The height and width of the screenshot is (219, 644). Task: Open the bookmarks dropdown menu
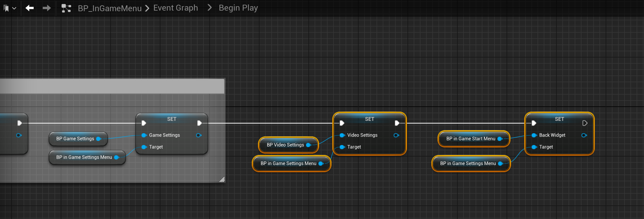9,8
